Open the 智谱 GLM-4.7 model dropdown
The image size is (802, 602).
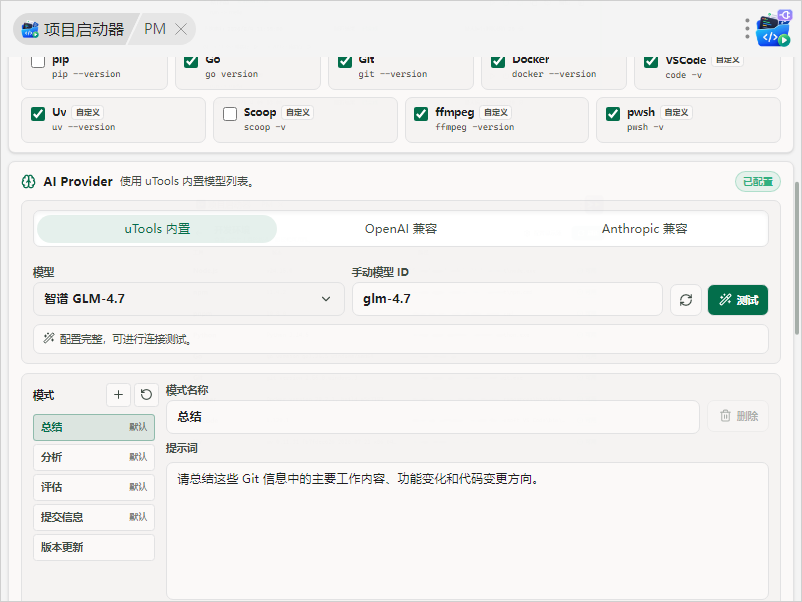[189, 299]
